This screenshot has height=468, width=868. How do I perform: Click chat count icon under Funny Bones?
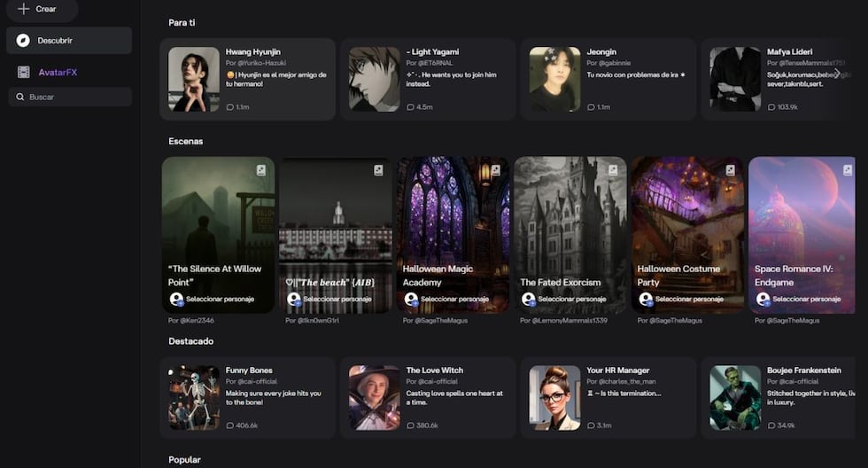click(x=230, y=425)
